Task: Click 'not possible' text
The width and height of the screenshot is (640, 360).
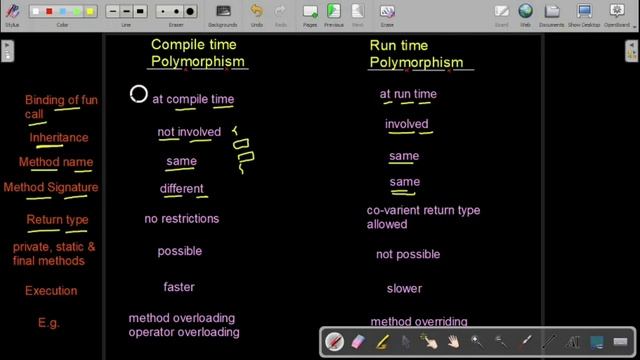Action: coord(408,254)
